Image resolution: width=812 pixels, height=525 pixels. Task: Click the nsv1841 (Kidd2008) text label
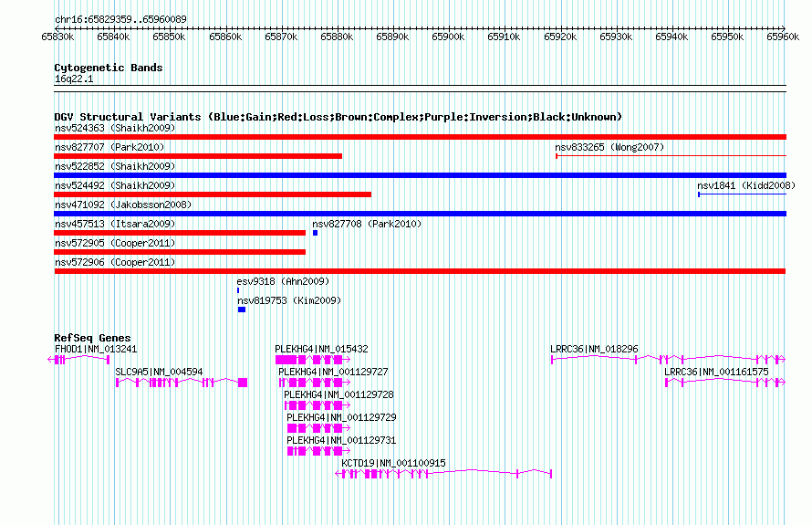746,185
